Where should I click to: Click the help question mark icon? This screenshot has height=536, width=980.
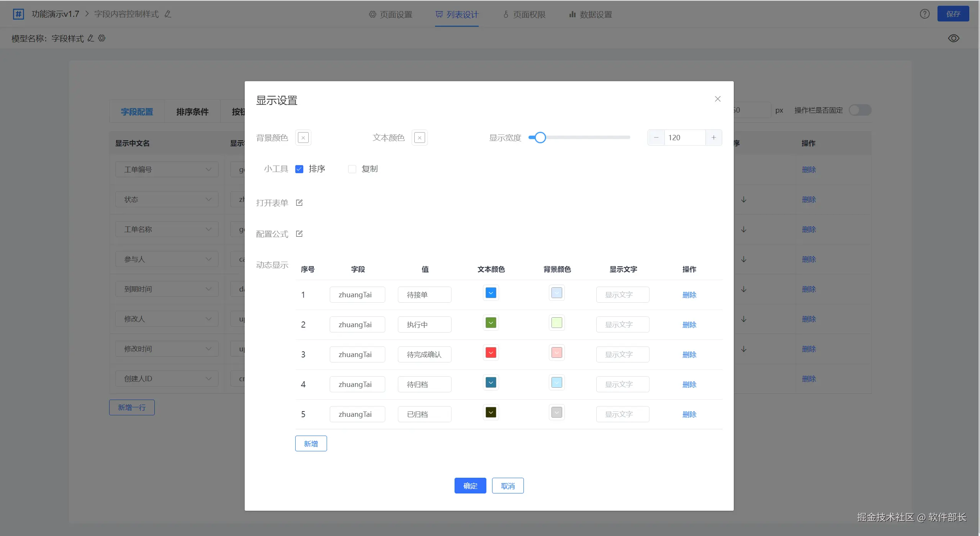tap(924, 14)
